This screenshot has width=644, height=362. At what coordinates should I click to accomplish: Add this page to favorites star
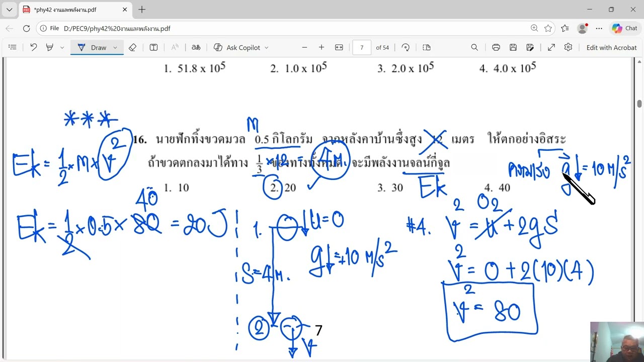click(x=548, y=29)
